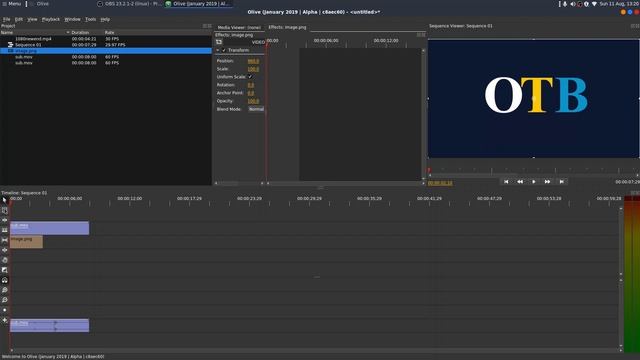Image resolution: width=640 pixels, height=360 pixels.
Task: Click timeline ruler at 00:00:12:00
Action: point(130,198)
